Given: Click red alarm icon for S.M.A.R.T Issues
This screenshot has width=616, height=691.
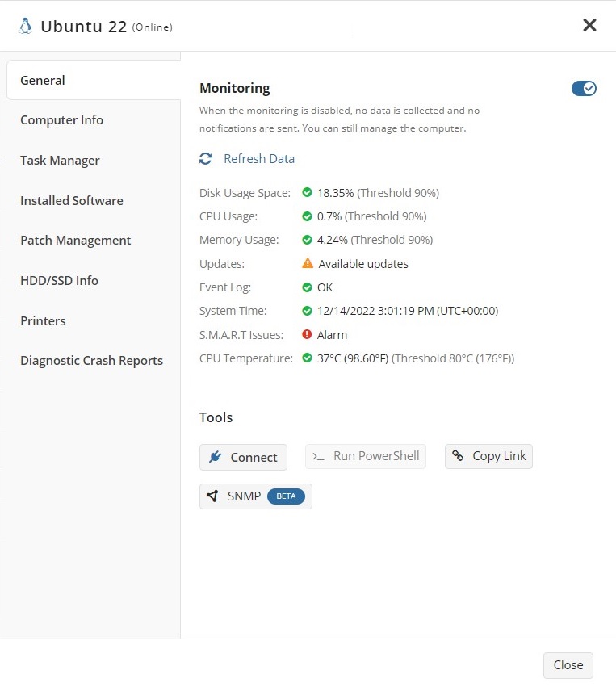Looking at the screenshot, I should (307, 334).
